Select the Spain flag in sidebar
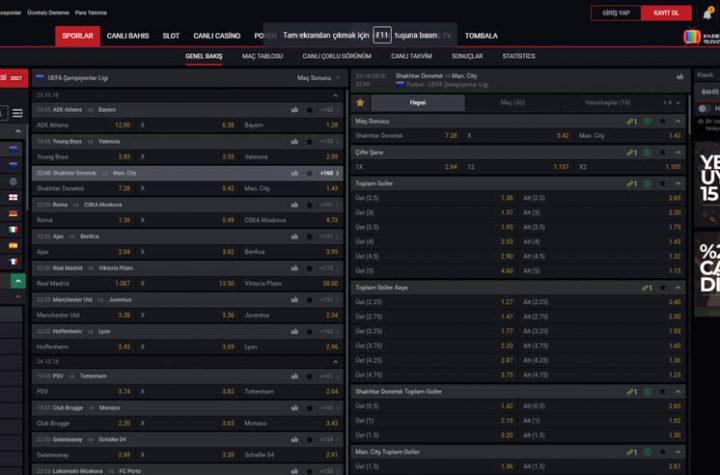The height and width of the screenshot is (475, 720). (x=13, y=246)
